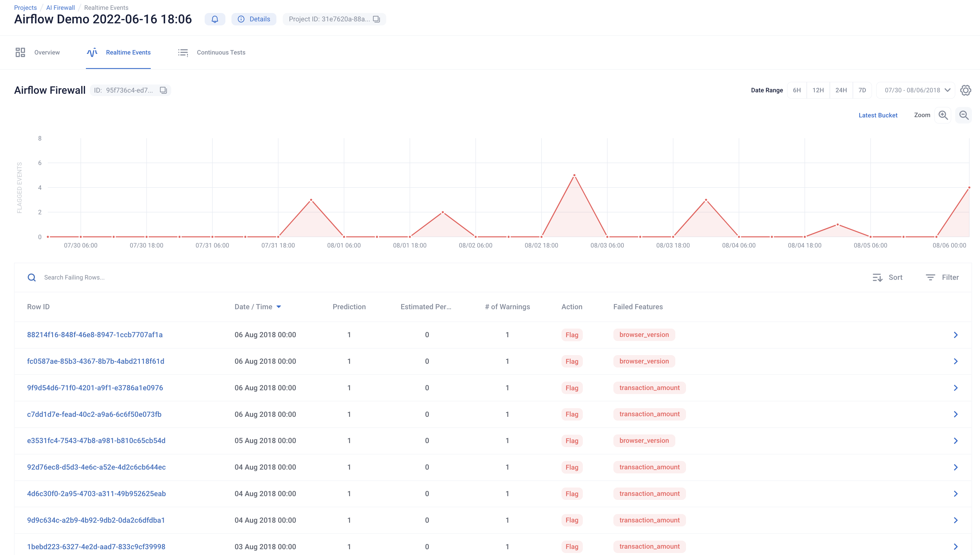Switch to the Overview tab
Screen dimensions: 980x555
tap(37, 52)
